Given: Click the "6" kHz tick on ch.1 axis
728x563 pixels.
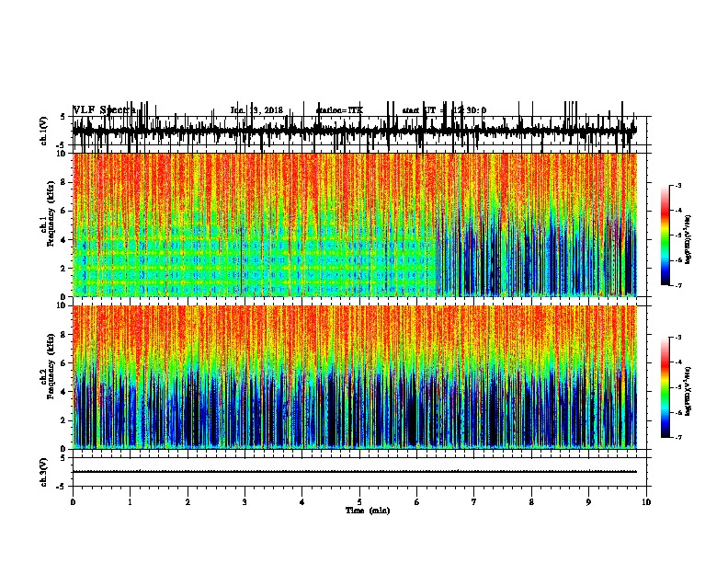Looking at the screenshot, I should [x=63, y=211].
